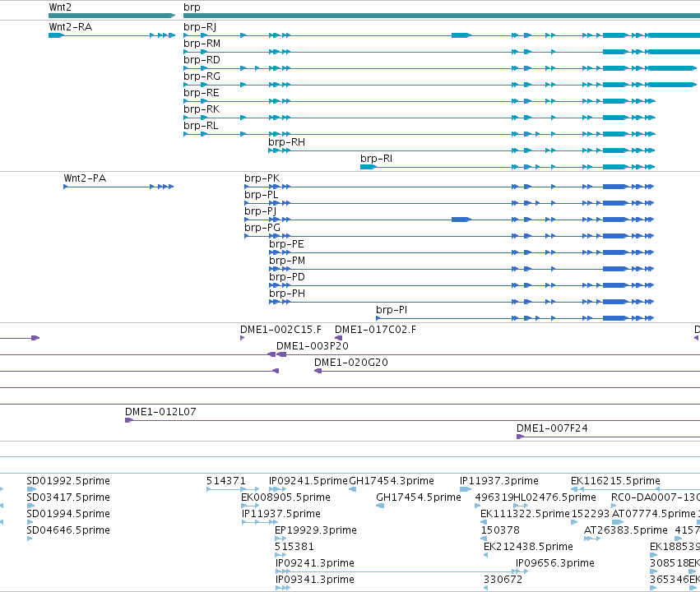700x592 pixels.
Task: Select the brp-PD protein label
Action: tap(287, 277)
